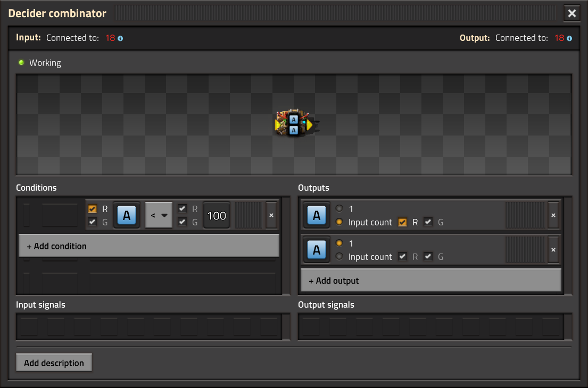Image resolution: width=588 pixels, height=388 pixels.
Task: Click the Add output button
Action: (x=430, y=281)
